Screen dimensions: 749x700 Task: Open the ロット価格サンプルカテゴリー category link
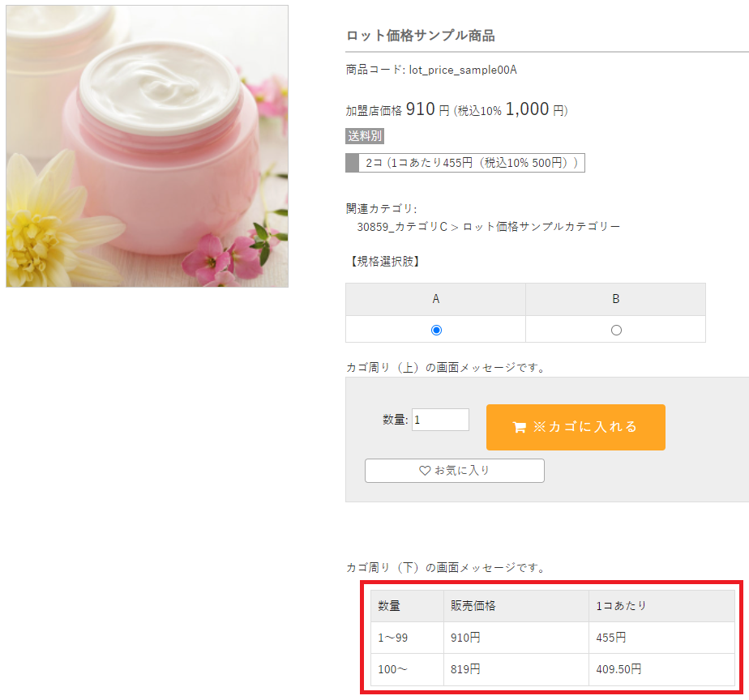(541, 227)
